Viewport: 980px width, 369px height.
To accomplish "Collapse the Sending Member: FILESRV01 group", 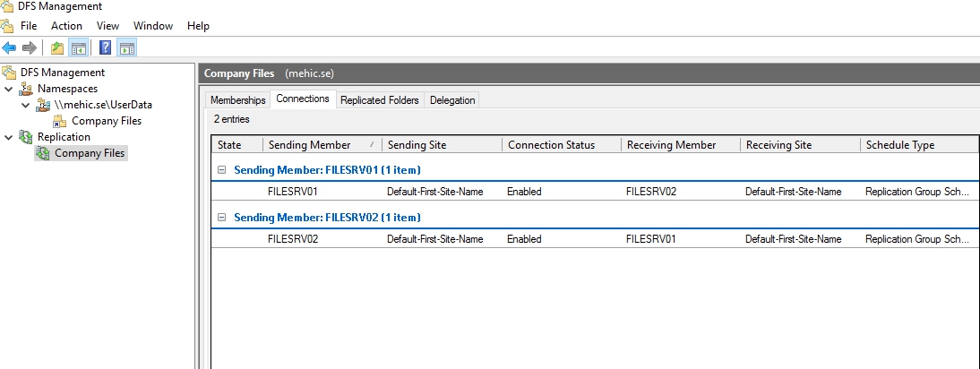I will [x=221, y=169].
